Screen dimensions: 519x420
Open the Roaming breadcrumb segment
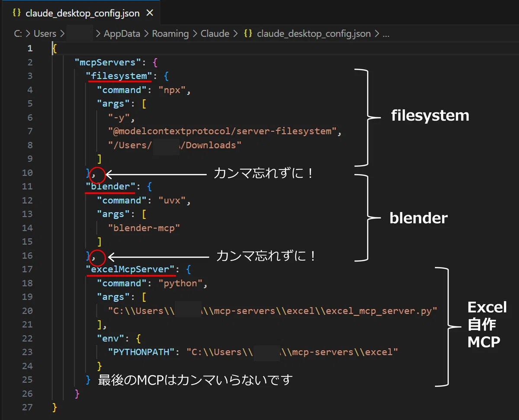pos(170,34)
